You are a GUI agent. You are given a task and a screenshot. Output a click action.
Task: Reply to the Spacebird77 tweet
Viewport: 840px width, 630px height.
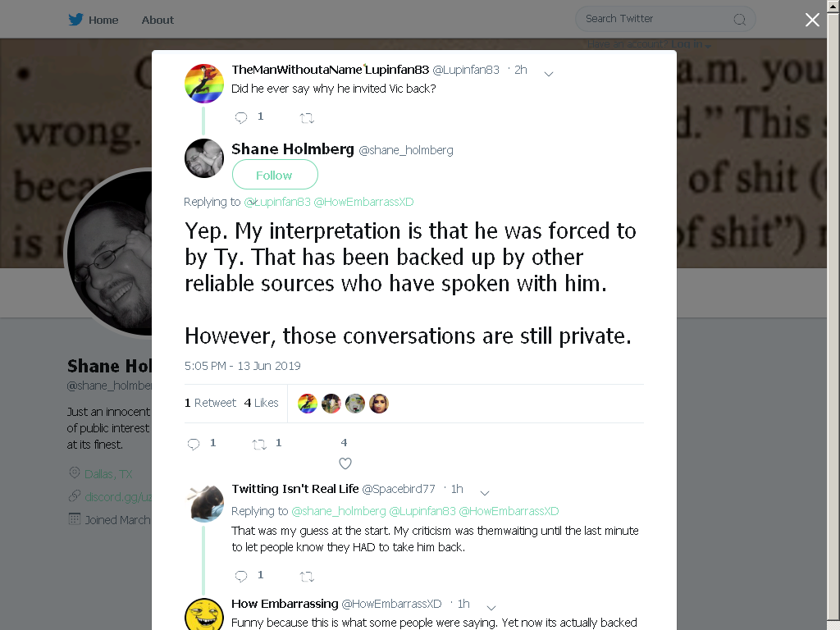coord(241,576)
